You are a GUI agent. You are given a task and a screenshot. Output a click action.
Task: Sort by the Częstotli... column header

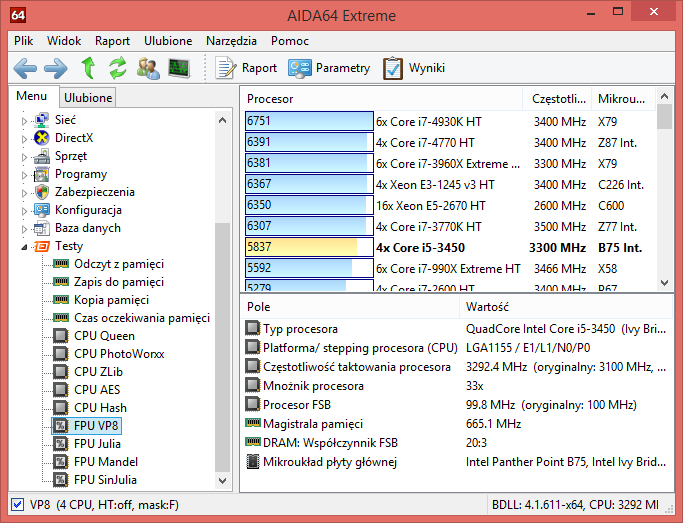tap(557, 99)
